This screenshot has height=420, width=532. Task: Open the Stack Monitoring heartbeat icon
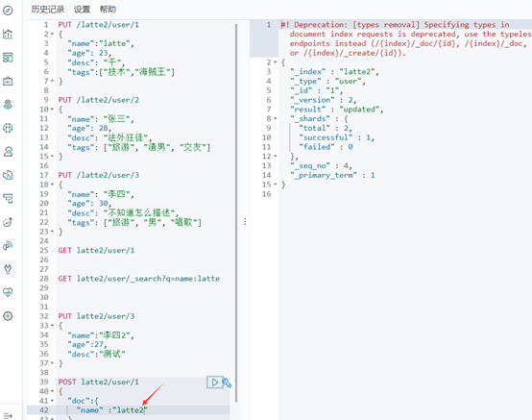click(x=8, y=292)
